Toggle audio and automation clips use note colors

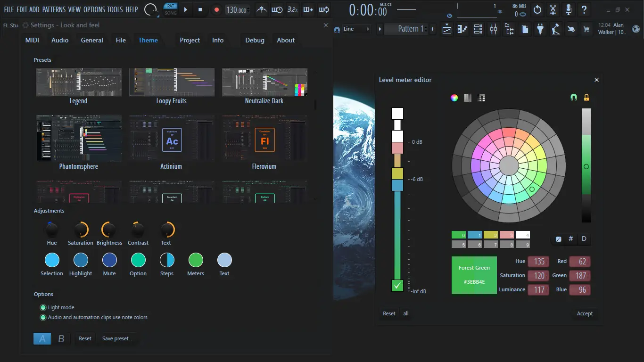tap(43, 317)
